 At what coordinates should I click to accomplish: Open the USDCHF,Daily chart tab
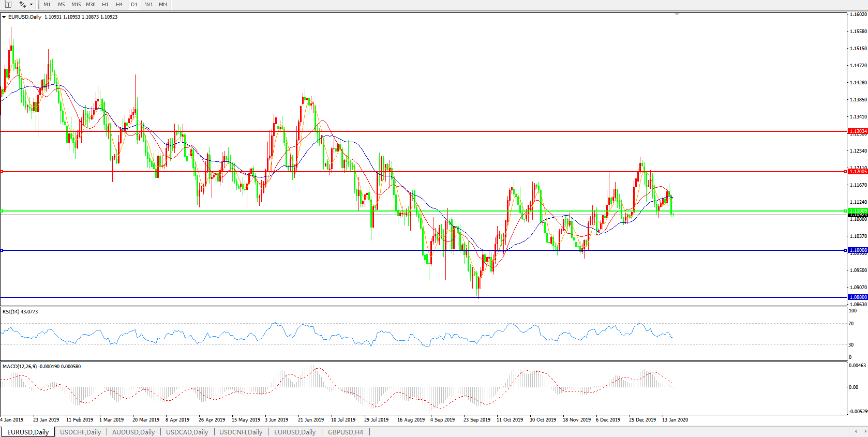pos(80,432)
